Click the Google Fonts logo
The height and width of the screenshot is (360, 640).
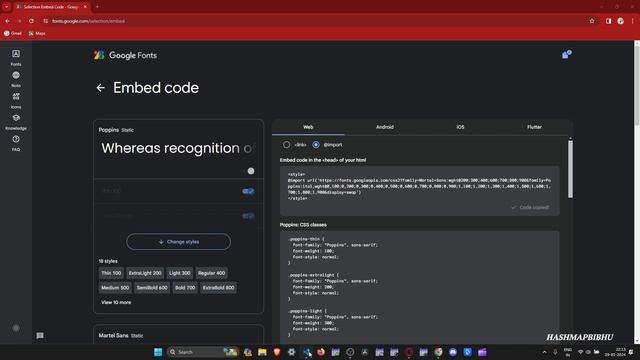coord(125,55)
